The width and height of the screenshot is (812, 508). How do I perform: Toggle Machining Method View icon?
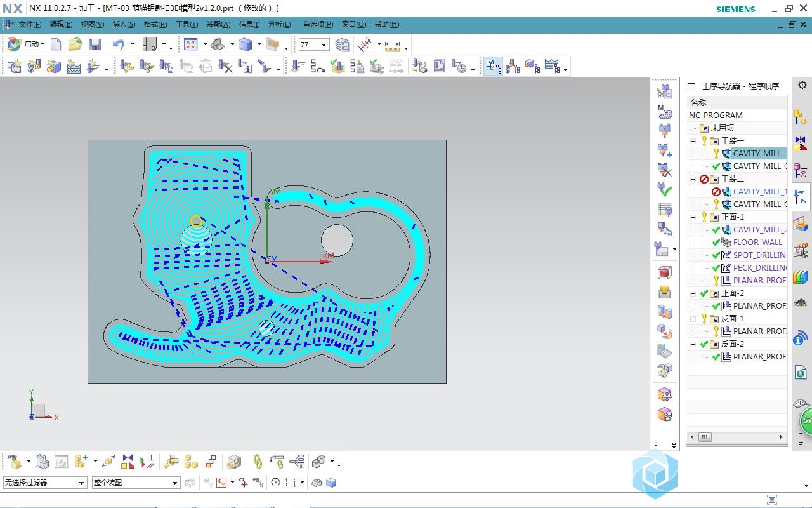[x=552, y=66]
